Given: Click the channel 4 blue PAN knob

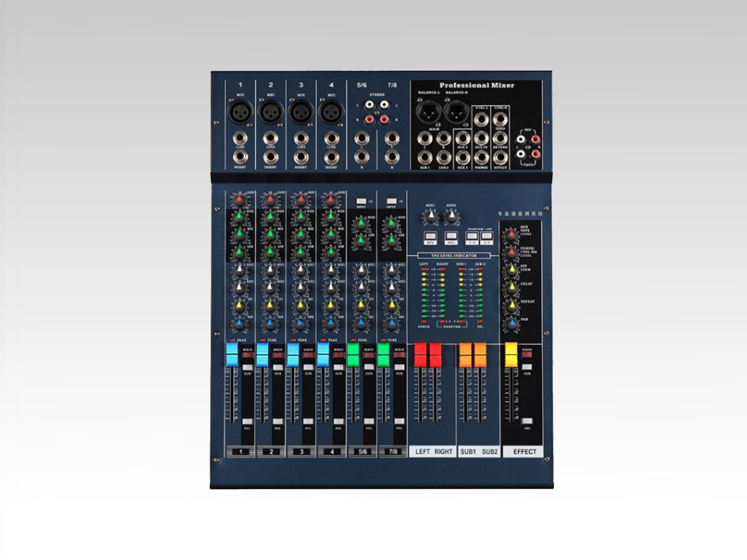Looking at the screenshot, I should tap(331, 323).
